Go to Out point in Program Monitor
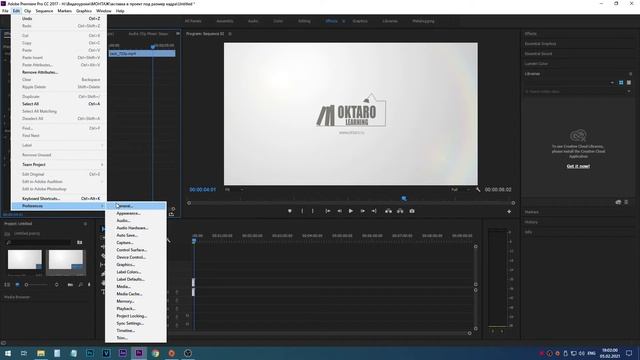Screen dimensions: 640x360 (x=374, y=211)
